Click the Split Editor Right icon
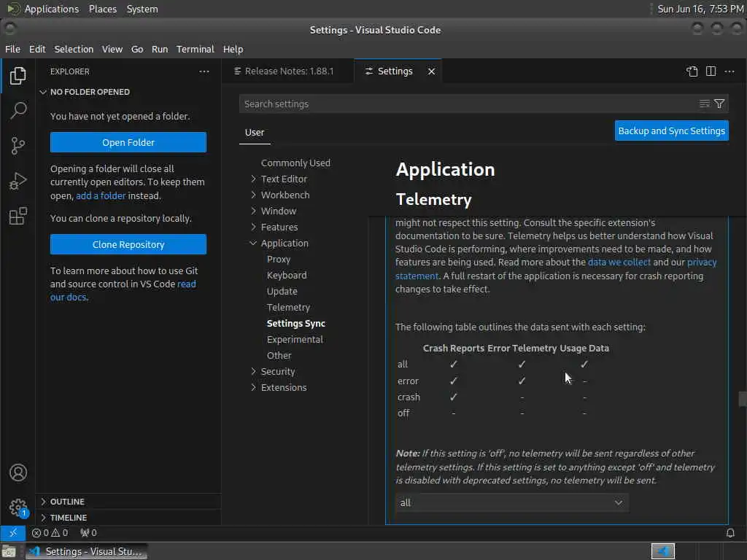 click(x=711, y=71)
